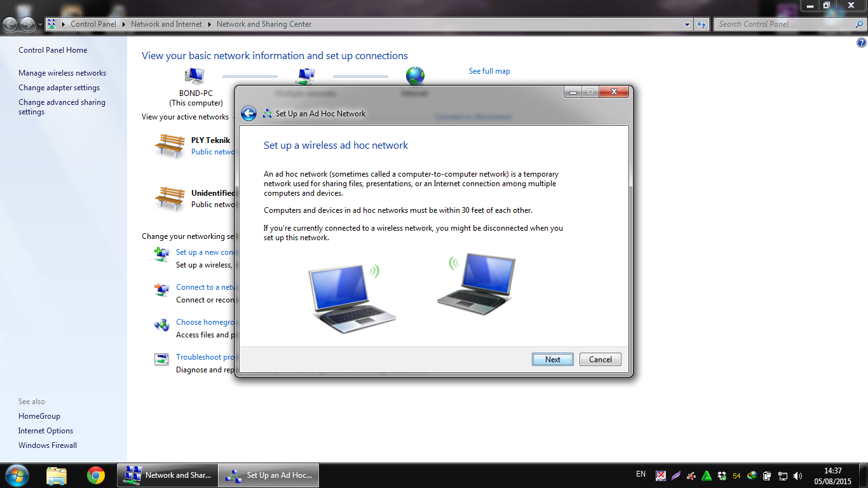The width and height of the screenshot is (868, 488).
Task: Click the Dropbox tray icon
Action: (722, 475)
